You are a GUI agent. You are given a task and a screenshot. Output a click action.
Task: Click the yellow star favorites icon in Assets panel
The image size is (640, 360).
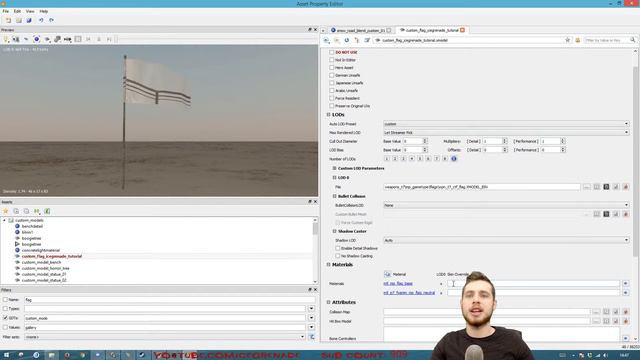[x=6, y=211]
